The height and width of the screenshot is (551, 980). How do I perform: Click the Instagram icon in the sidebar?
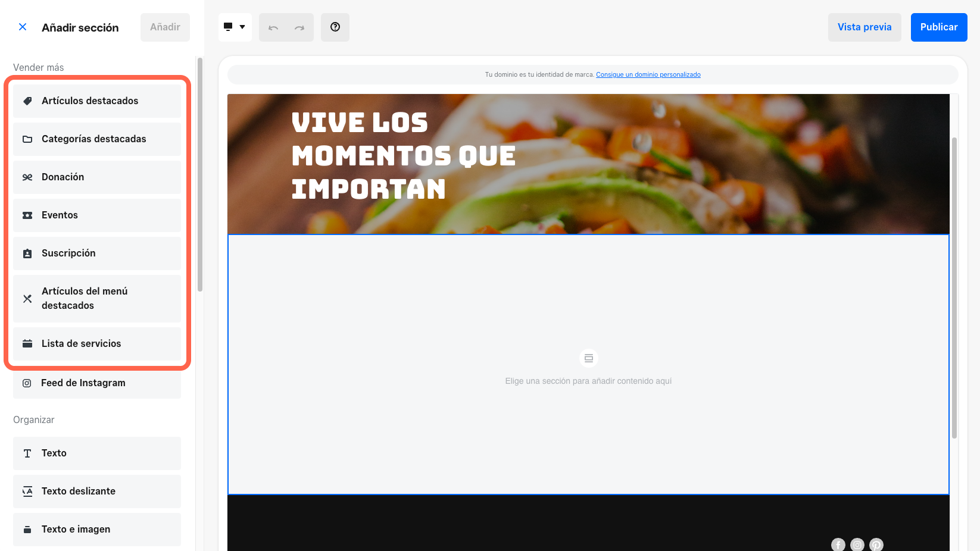[x=27, y=383]
